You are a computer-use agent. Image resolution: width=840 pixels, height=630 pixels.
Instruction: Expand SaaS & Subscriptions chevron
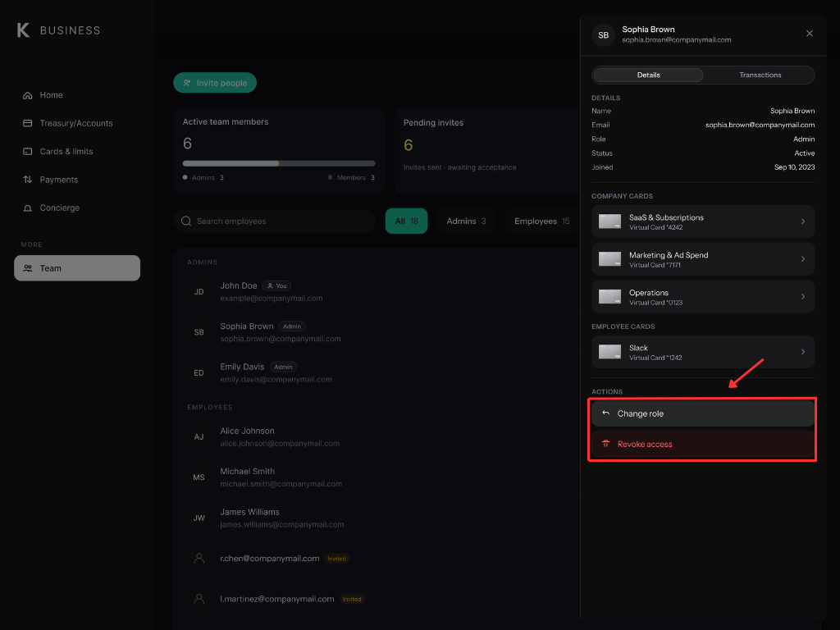click(x=802, y=221)
